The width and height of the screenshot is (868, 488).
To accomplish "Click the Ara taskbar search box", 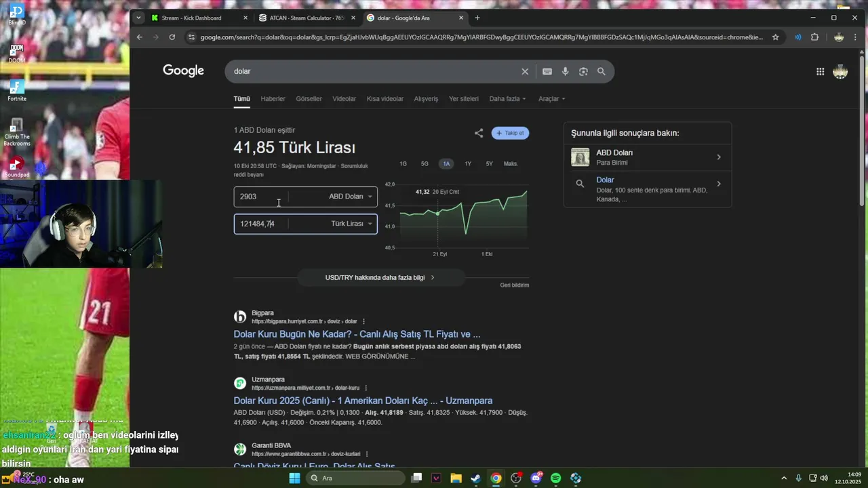I will click(x=355, y=478).
